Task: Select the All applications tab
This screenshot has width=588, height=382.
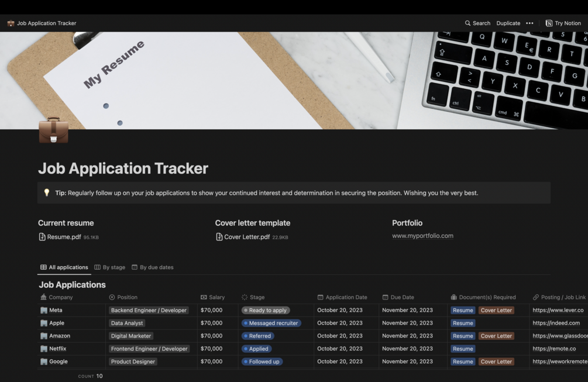Action: pos(64,267)
